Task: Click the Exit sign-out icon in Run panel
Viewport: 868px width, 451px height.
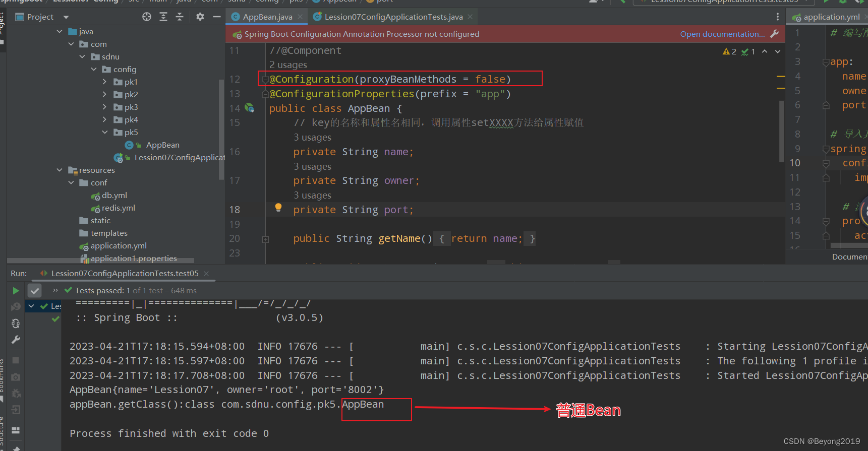Action: [16, 410]
